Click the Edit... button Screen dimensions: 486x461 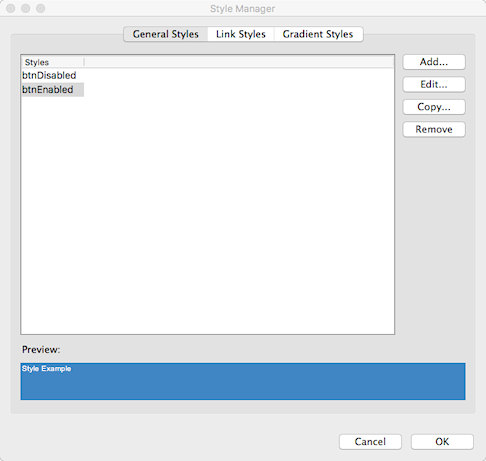(434, 84)
